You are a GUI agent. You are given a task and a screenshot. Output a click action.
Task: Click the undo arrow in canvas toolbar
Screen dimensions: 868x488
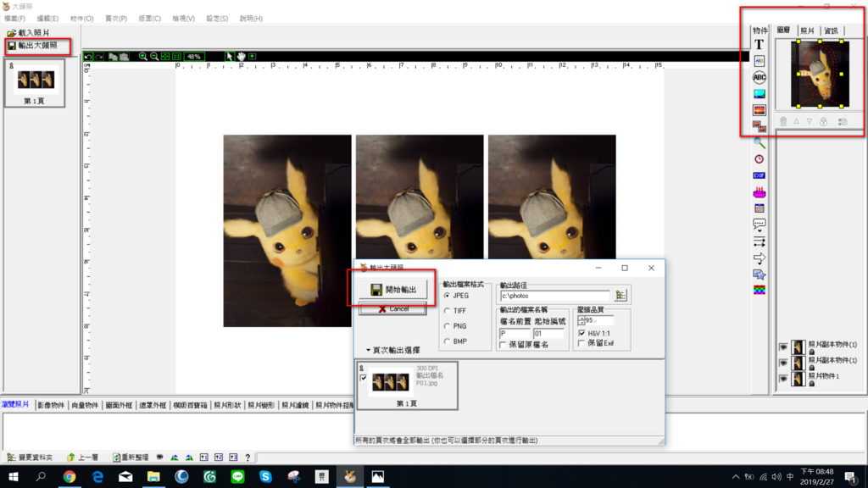tap(88, 57)
